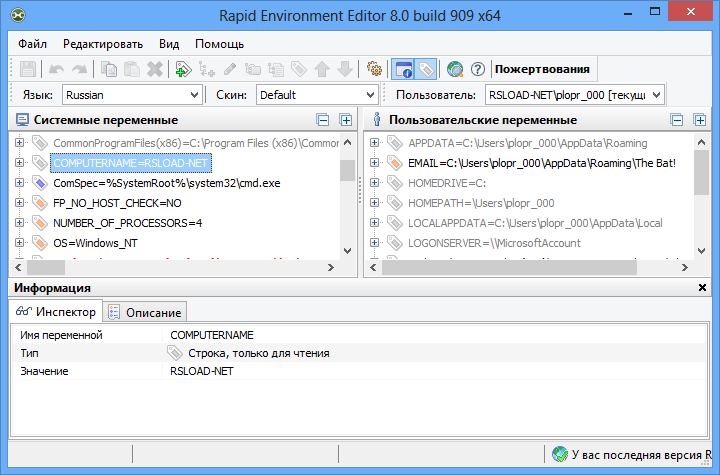Select the HOMEDRIVE=C: row
The image size is (720, 475).
tap(447, 183)
